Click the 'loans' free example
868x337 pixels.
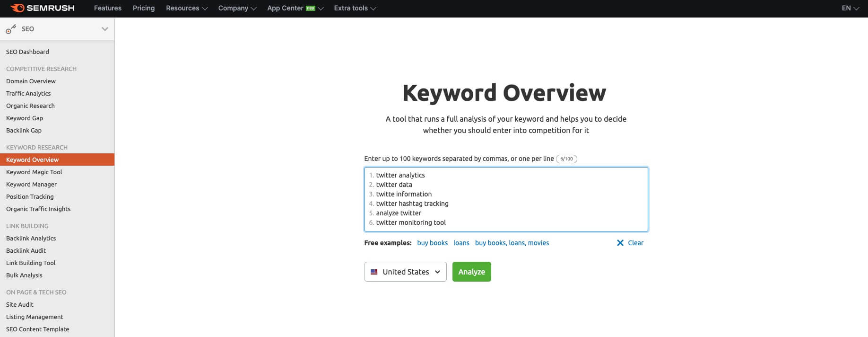pos(461,243)
